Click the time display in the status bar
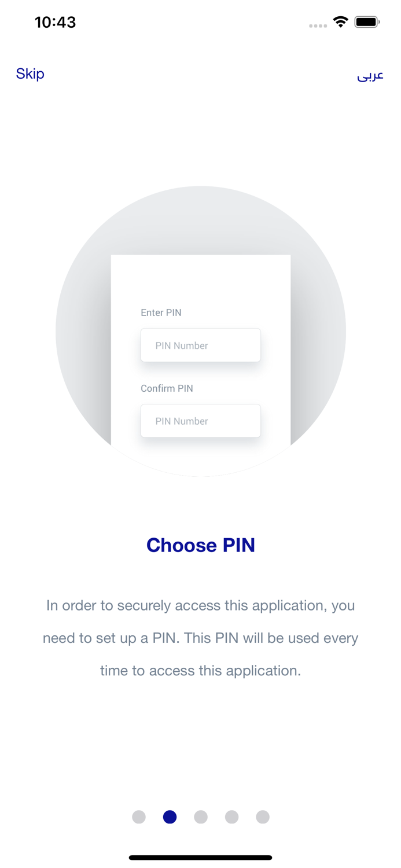 56,22
